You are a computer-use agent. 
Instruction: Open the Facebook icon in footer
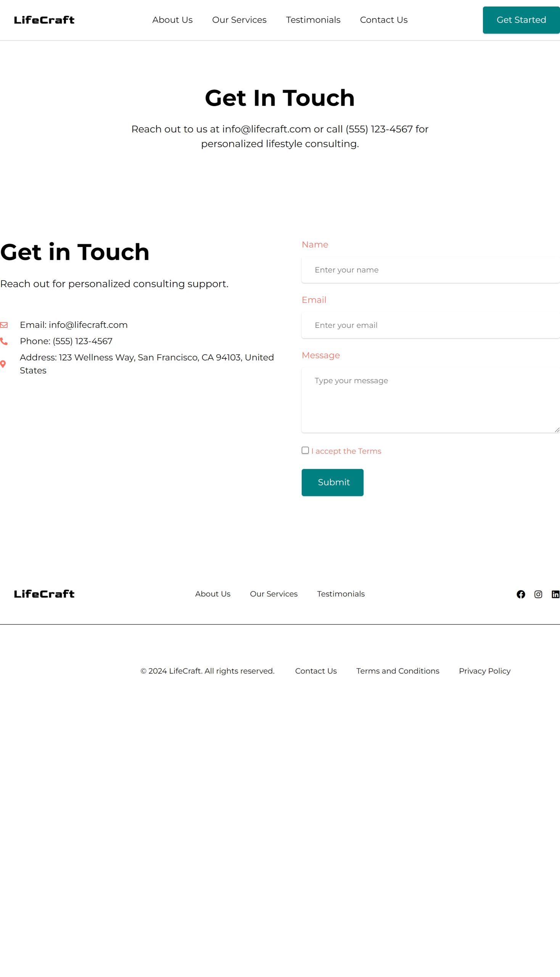[x=521, y=595]
